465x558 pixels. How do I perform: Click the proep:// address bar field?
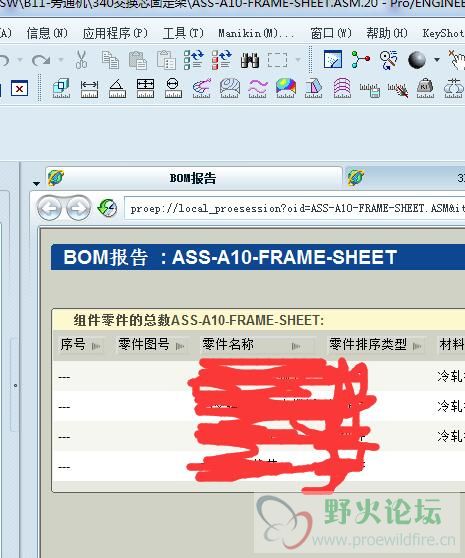pyautogui.click(x=295, y=208)
